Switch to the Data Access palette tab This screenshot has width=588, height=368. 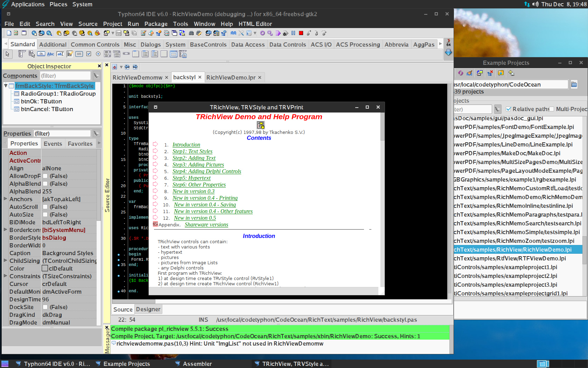[248, 45]
